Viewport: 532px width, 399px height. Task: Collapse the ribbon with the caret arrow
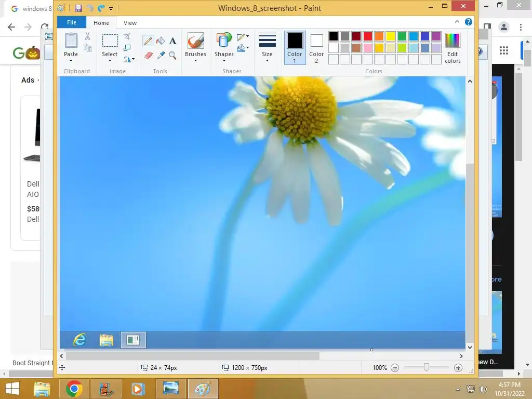[457, 22]
